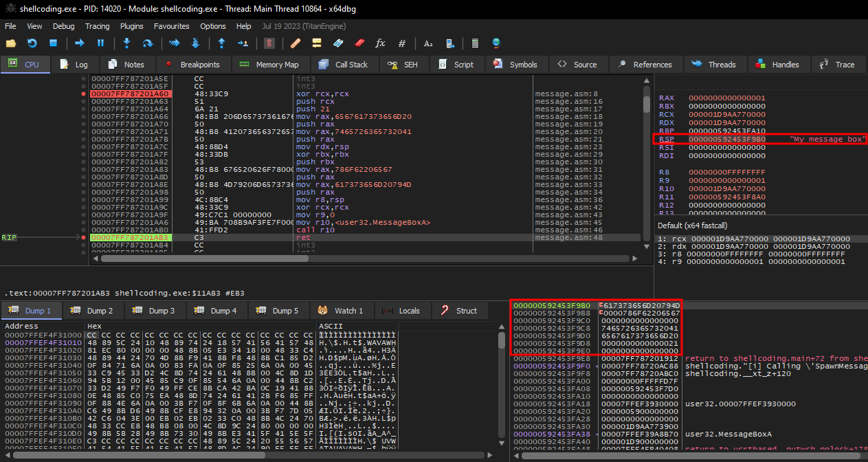This screenshot has width=868, height=462.
Task: Open the Debug menu
Action: click(63, 26)
